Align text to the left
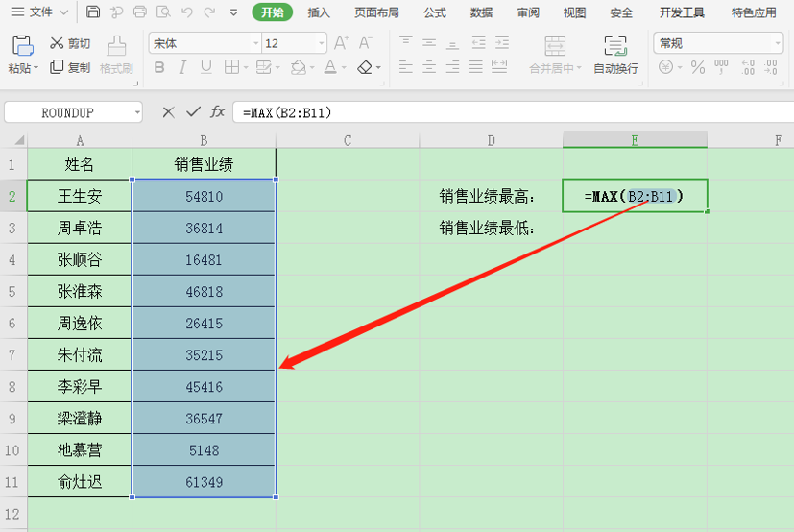 405,67
